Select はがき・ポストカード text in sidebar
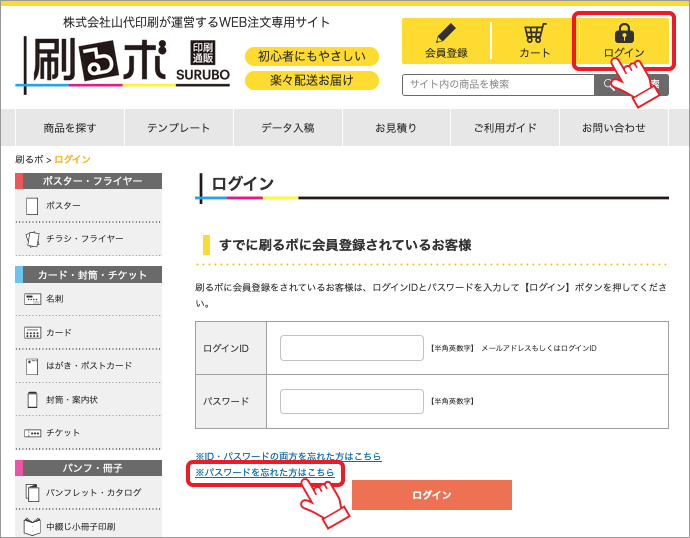The height and width of the screenshot is (538, 690). click(x=89, y=366)
